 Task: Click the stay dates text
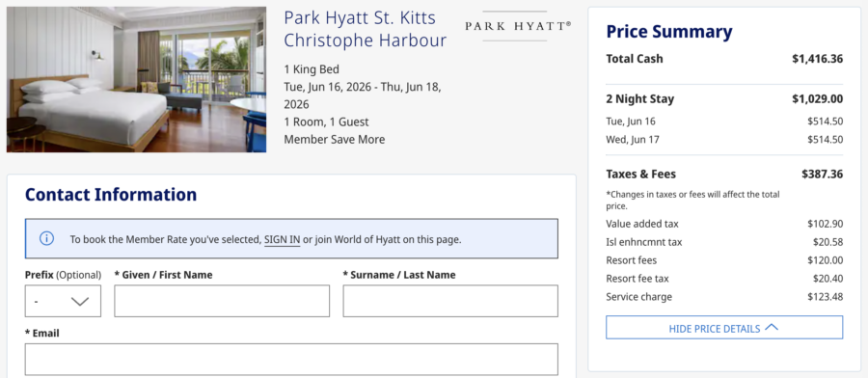click(x=363, y=95)
